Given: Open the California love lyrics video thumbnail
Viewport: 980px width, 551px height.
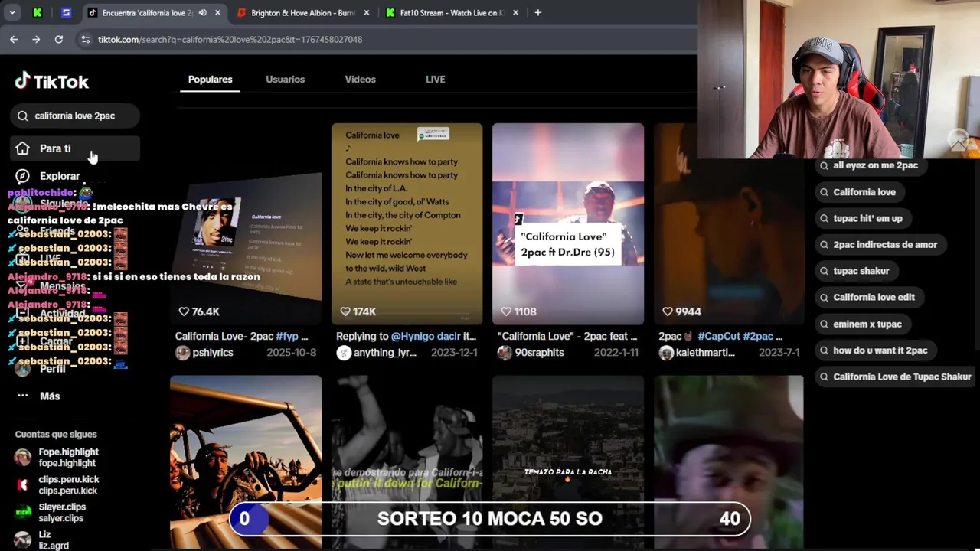Looking at the screenshot, I should click(407, 223).
